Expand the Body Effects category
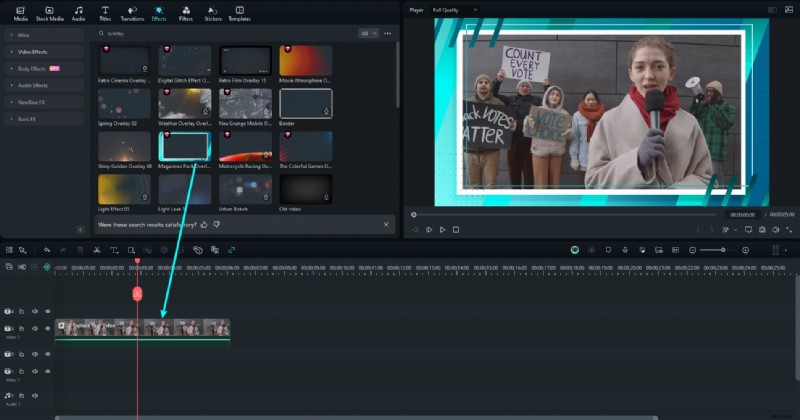The image size is (800, 420). [44, 68]
